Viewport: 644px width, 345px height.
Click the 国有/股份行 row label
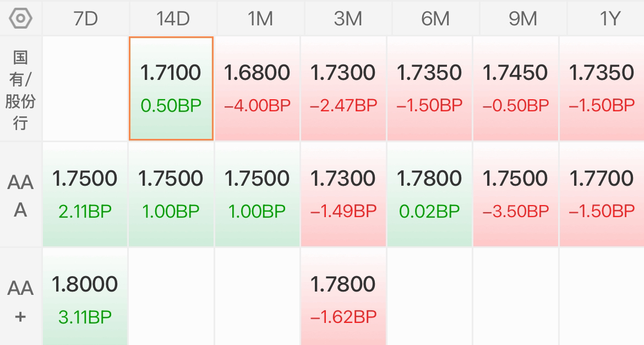pyautogui.click(x=20, y=90)
